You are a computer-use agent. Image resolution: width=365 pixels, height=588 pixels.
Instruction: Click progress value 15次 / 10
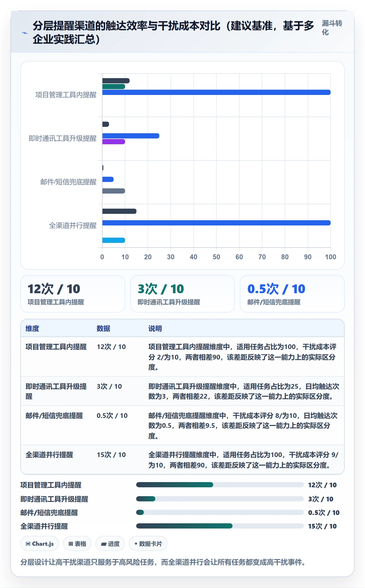pos(322,526)
